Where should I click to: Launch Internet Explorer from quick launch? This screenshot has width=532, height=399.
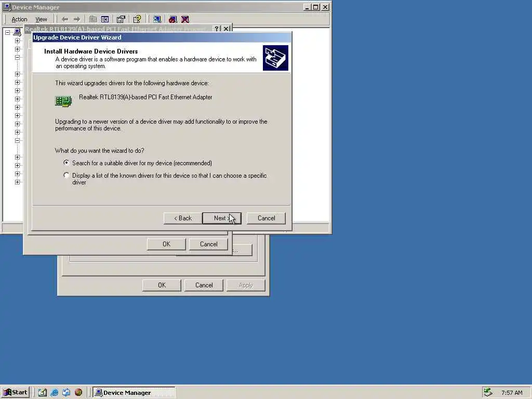click(x=54, y=392)
